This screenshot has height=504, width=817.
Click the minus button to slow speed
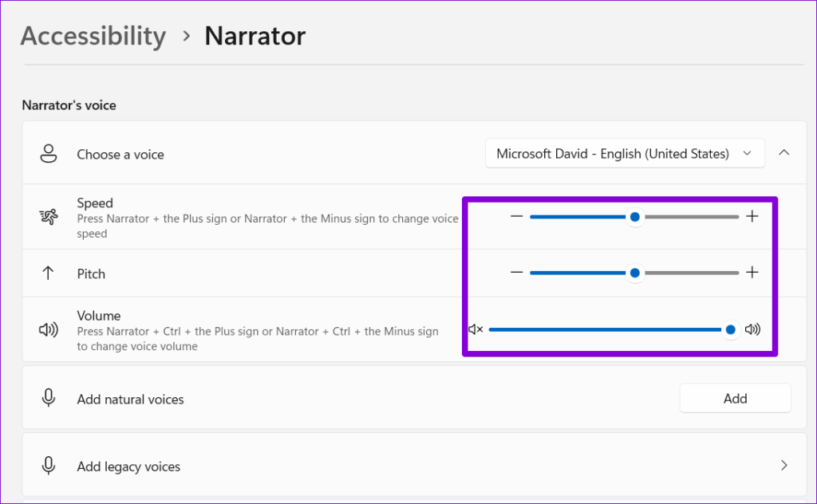[x=517, y=216]
